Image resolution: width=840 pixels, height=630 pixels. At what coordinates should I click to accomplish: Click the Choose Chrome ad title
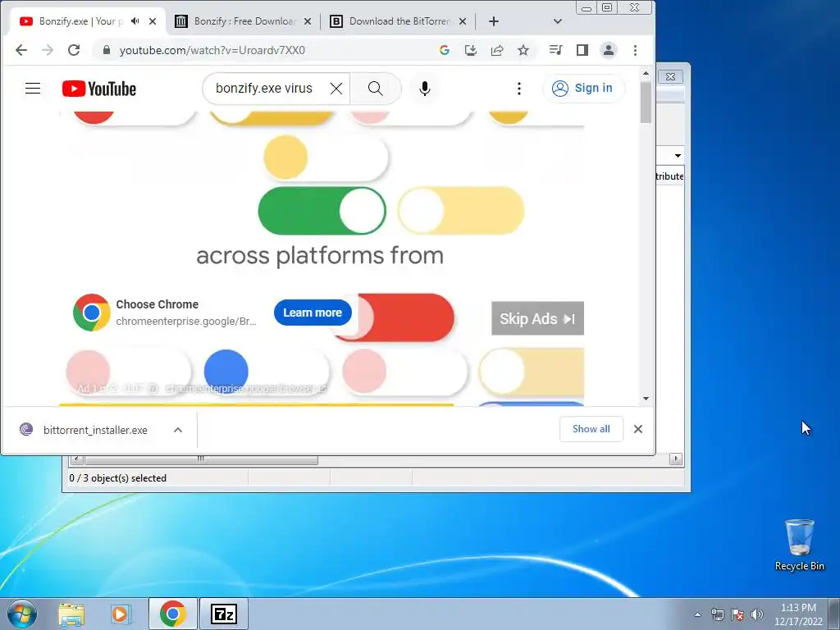click(x=157, y=304)
